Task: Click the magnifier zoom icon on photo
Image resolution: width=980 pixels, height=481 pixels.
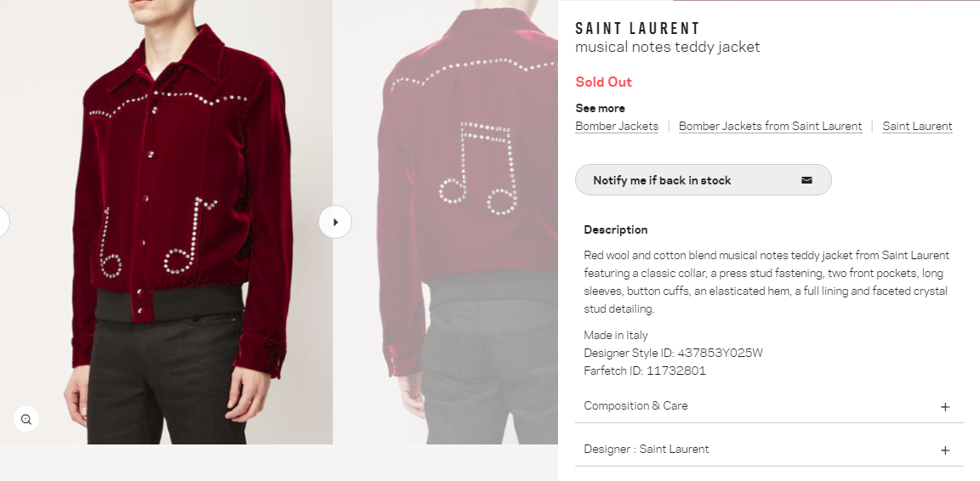Action: click(26, 419)
